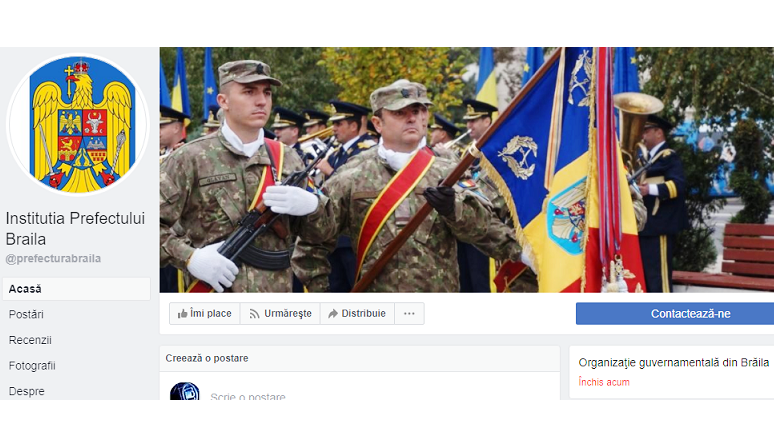Open the page profile picture with coat of arms
The image size is (774, 440).
coord(77,125)
